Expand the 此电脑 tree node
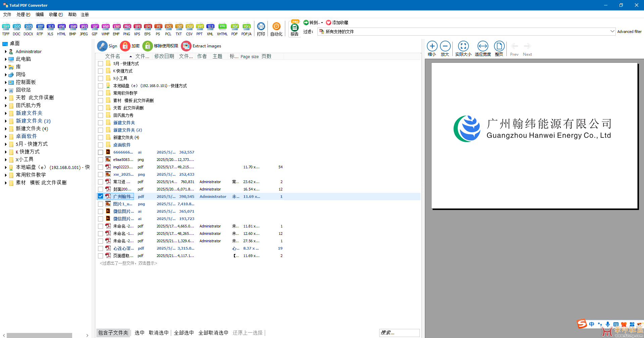 pyautogui.click(x=6, y=59)
